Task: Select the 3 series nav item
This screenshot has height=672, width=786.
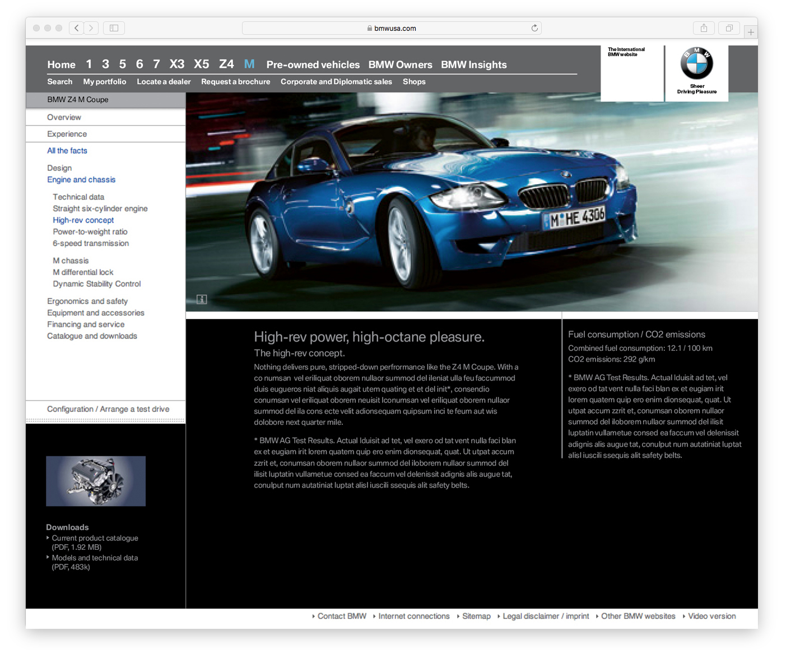Action: tap(105, 64)
